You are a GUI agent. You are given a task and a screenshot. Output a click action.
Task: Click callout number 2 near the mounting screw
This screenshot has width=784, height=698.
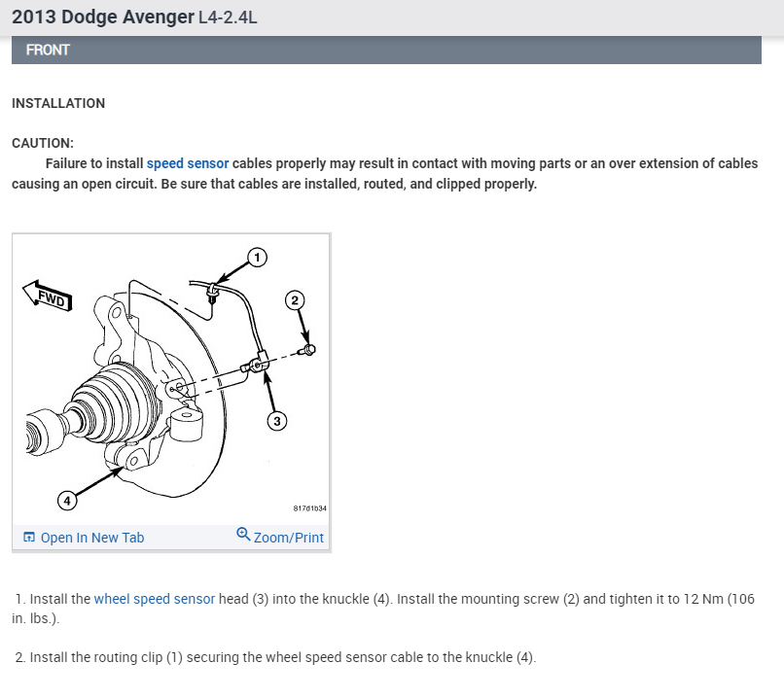tap(295, 300)
